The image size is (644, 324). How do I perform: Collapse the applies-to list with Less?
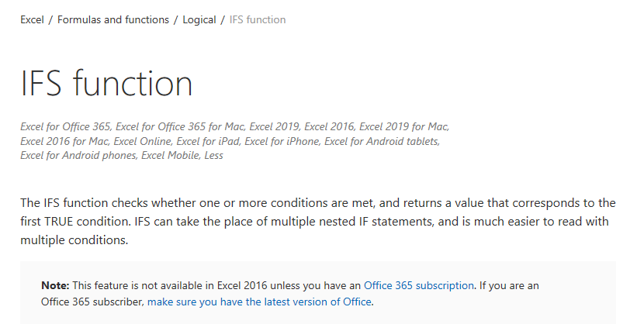(x=213, y=156)
